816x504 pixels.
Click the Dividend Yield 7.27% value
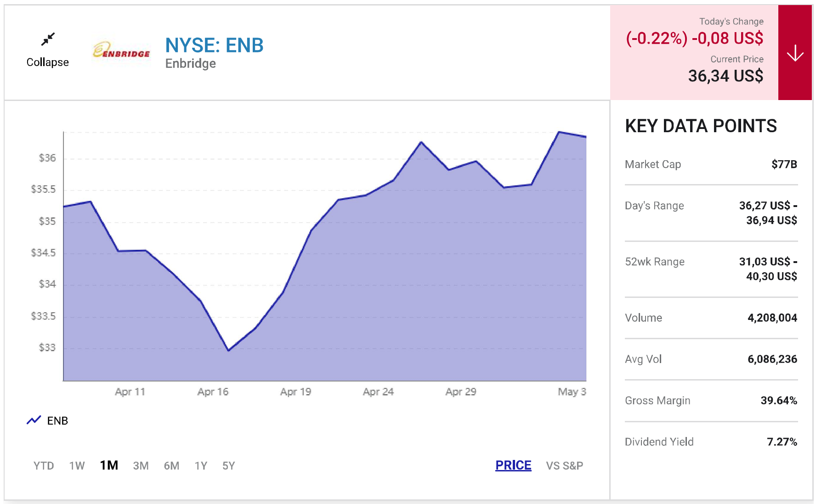point(782,442)
